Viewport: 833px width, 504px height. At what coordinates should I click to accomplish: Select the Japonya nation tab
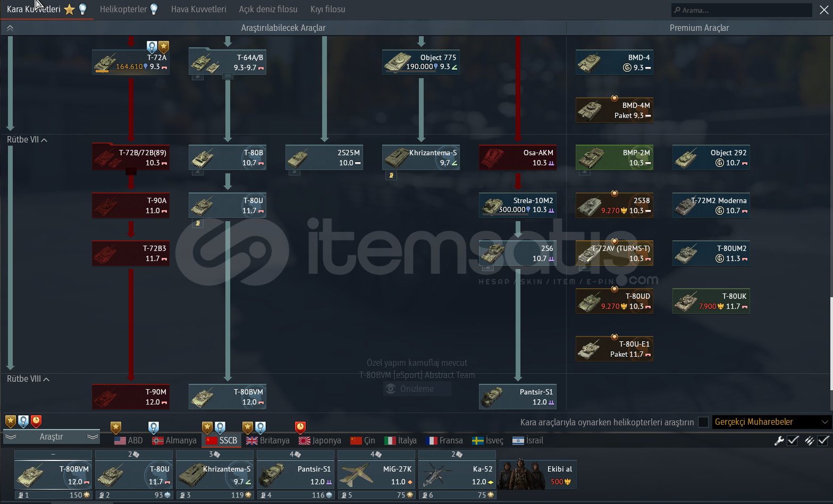(x=320, y=440)
